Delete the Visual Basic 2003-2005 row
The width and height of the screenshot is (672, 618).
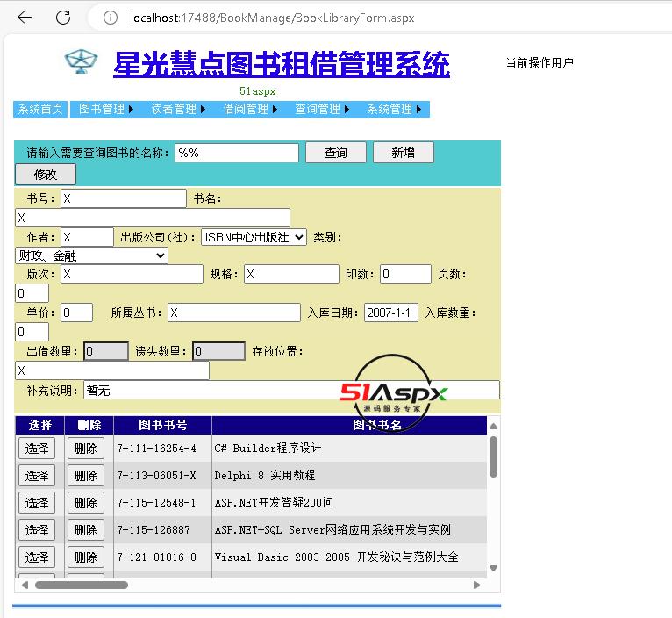tap(86, 557)
